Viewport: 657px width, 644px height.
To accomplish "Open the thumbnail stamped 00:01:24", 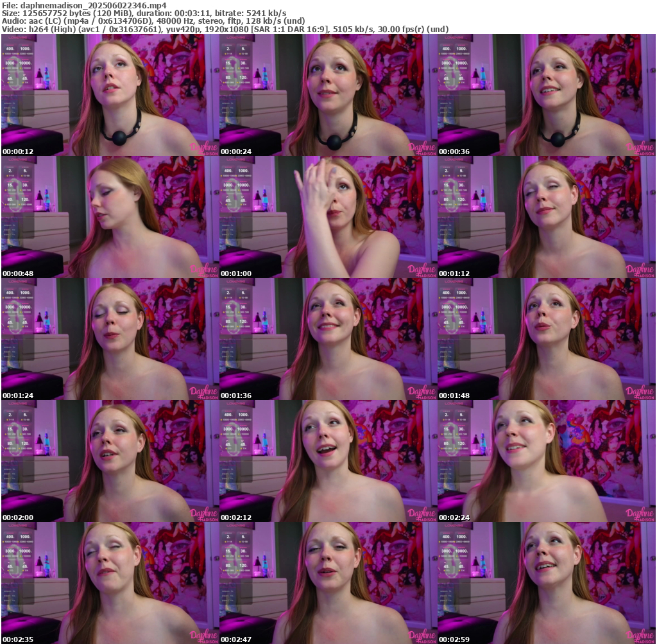I will tap(110, 339).
